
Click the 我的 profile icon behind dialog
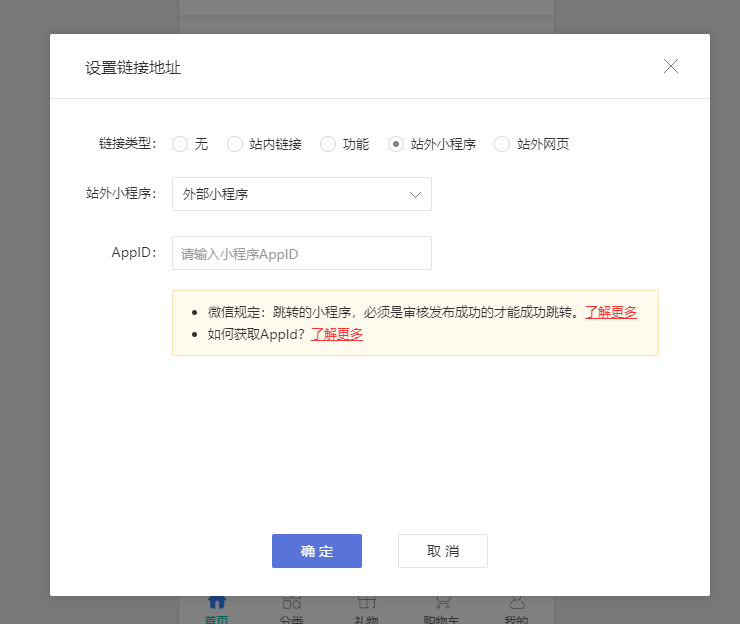pos(517,602)
